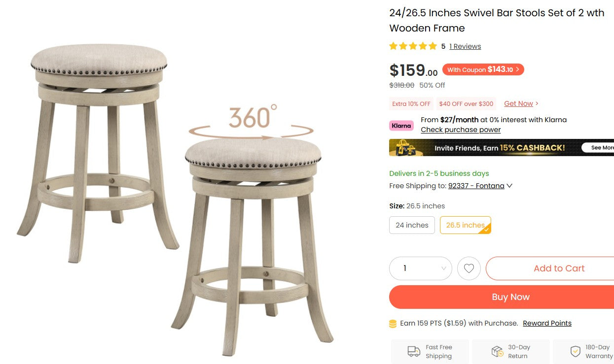Add the stool set to wishlist via heart icon
Screen dimensions: 614x364
pos(469,268)
